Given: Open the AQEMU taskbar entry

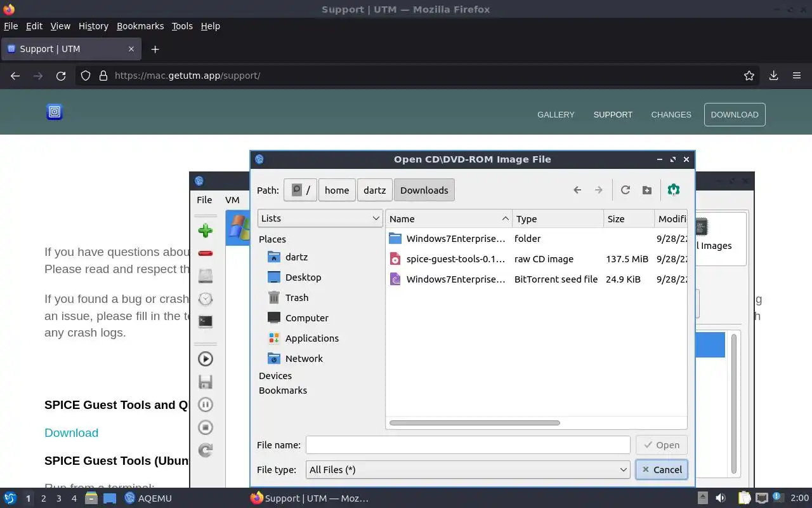Looking at the screenshot, I should pos(148,498).
